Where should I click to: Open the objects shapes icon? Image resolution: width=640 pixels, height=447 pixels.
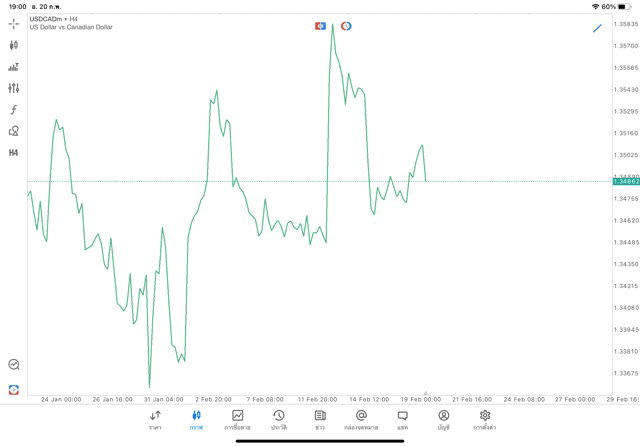(x=14, y=131)
